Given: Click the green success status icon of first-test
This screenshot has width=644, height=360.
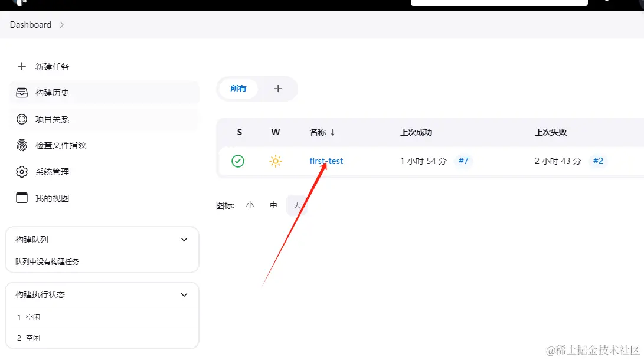Looking at the screenshot, I should pyautogui.click(x=238, y=161).
